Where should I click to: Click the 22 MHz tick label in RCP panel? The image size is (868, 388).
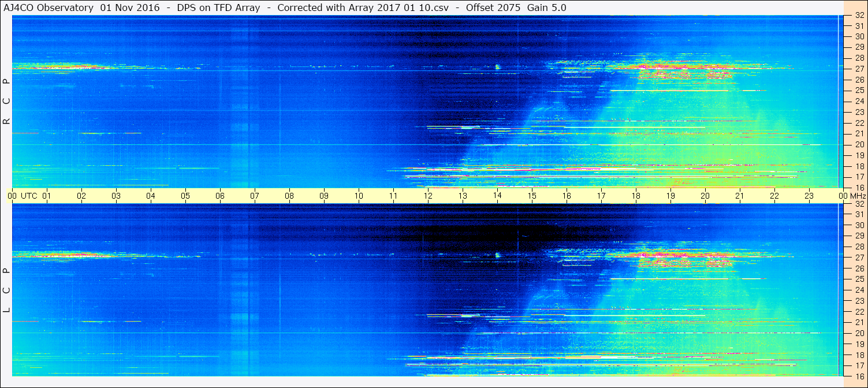(x=859, y=123)
